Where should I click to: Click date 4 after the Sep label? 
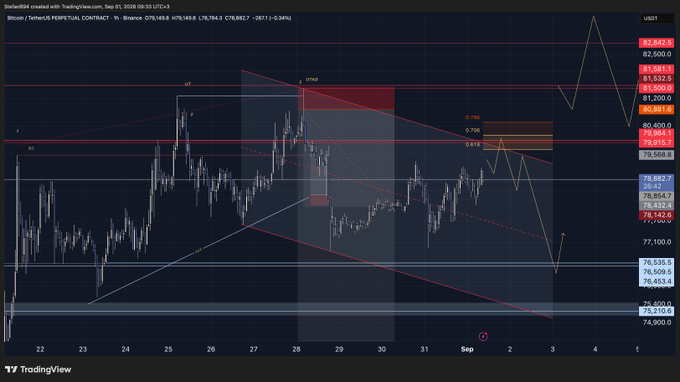point(595,349)
